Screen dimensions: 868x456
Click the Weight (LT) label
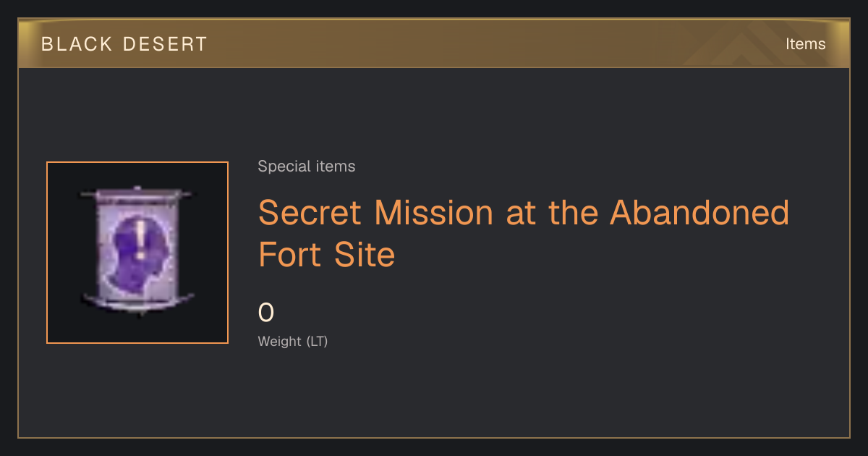(293, 341)
